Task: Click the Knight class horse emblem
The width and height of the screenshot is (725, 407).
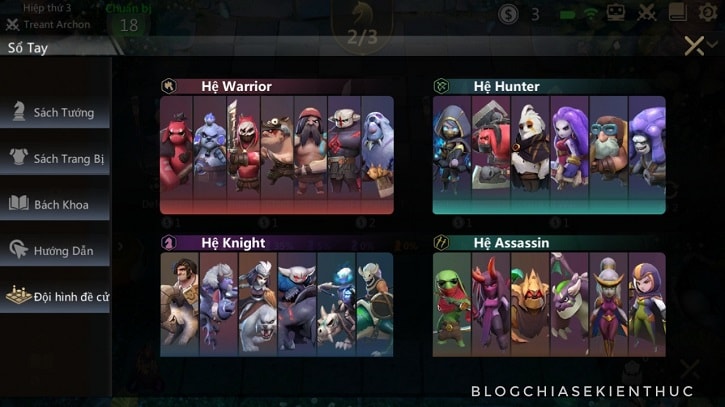Action: pos(169,242)
